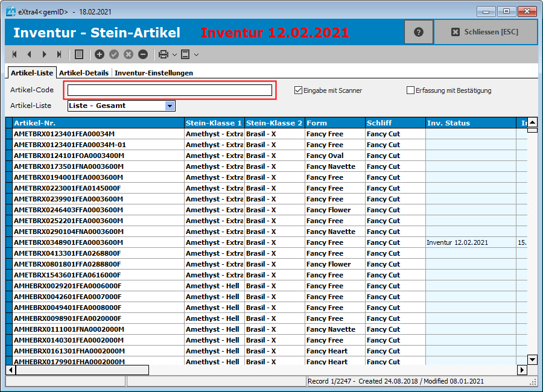The width and height of the screenshot is (543, 392).
Task: Click the Schliessen [ESC] button
Action: (x=485, y=32)
